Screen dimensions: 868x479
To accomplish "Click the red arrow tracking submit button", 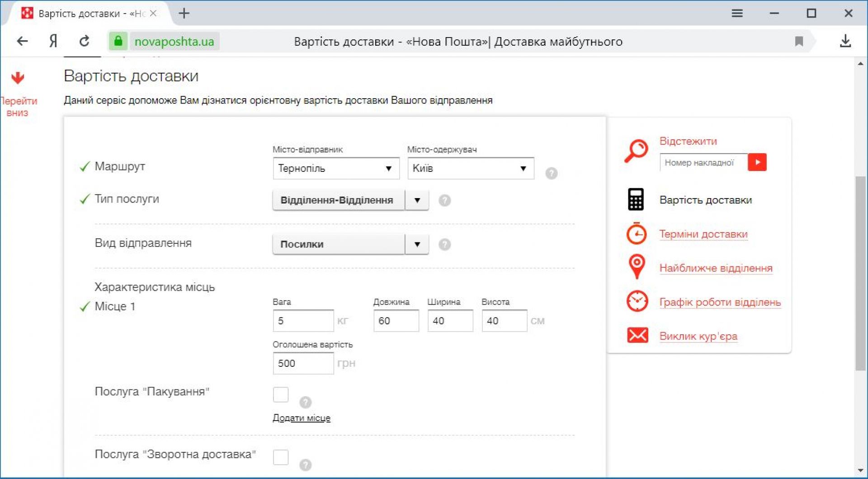I will coord(757,162).
